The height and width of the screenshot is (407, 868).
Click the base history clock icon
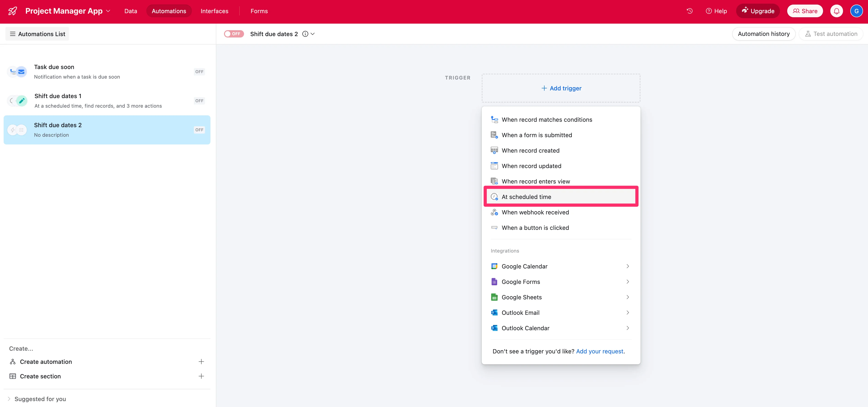[x=689, y=11]
